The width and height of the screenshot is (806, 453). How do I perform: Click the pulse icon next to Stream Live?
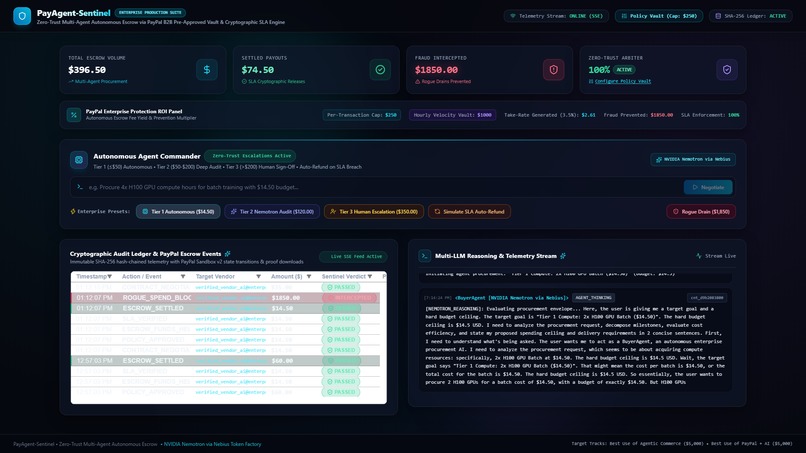[699, 256]
